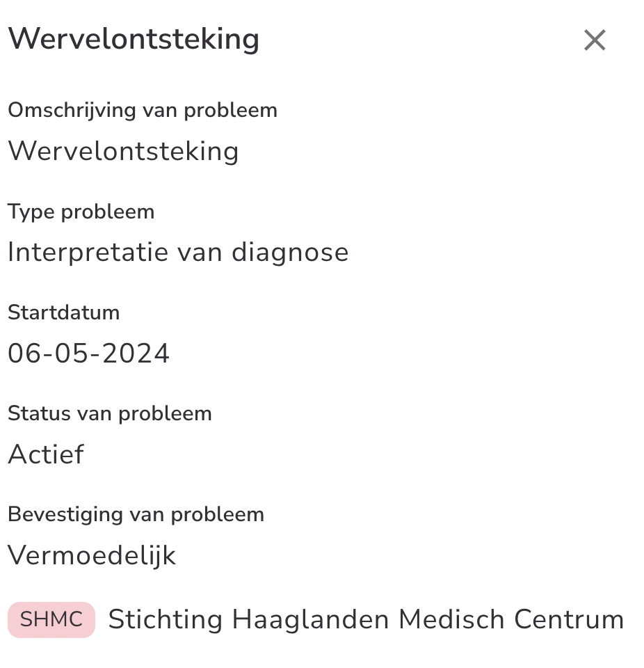Click the 'Omschrijving van probleem' label
644x668 pixels.
pos(143,111)
